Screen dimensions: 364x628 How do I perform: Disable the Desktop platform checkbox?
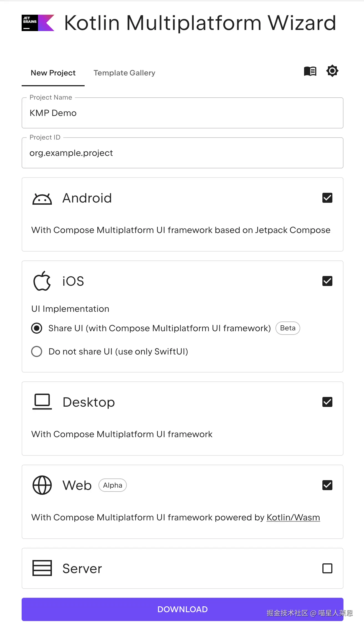(x=327, y=402)
